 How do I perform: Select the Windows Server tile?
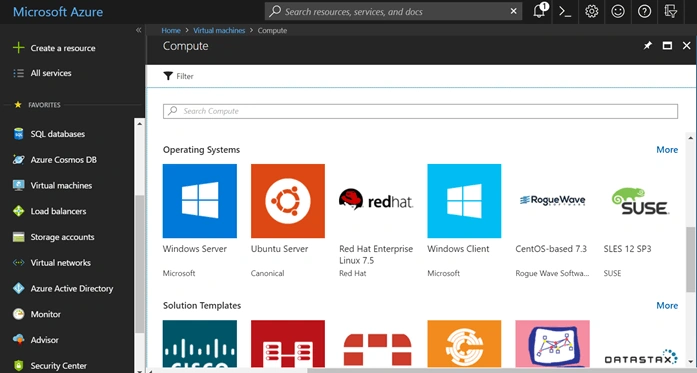200,201
